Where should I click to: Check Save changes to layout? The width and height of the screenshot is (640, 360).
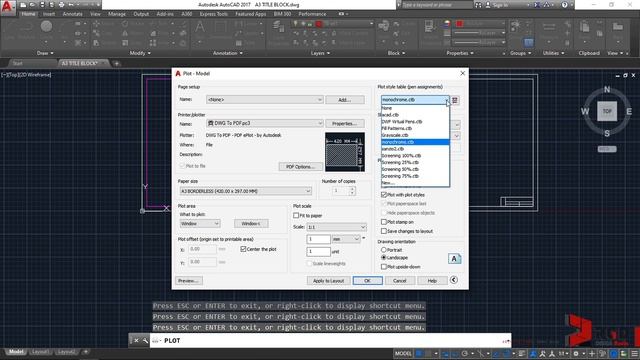click(x=384, y=231)
